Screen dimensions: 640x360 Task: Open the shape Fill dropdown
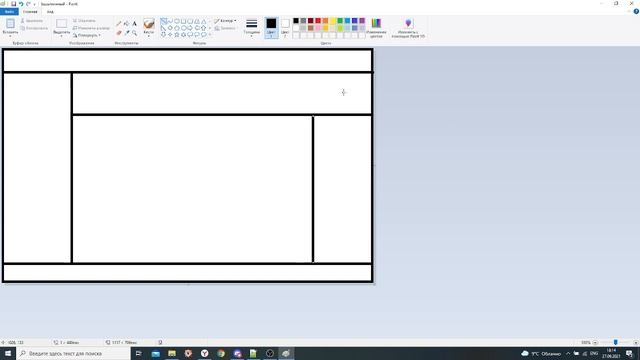[x=225, y=28]
